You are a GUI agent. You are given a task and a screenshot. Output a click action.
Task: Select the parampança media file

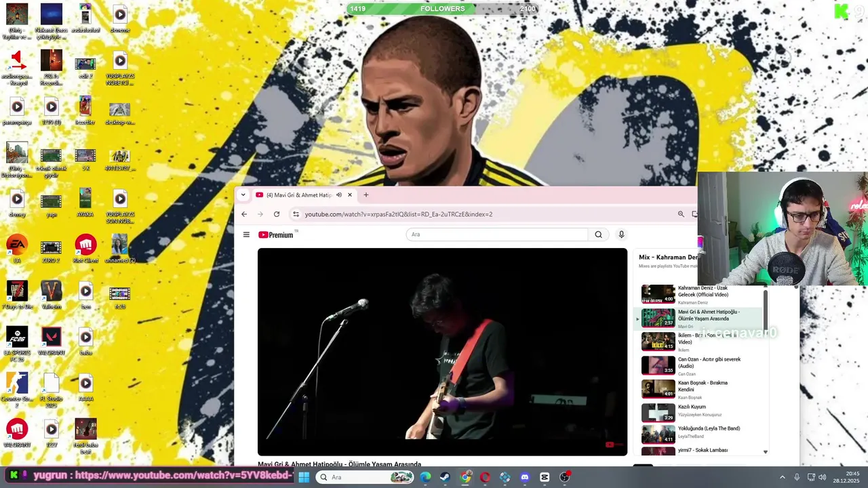[17, 110]
